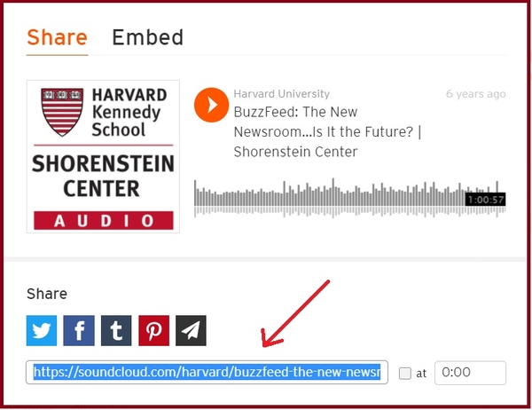The height and width of the screenshot is (410, 532).
Task: Share the track on Tumblr
Action: click(116, 330)
